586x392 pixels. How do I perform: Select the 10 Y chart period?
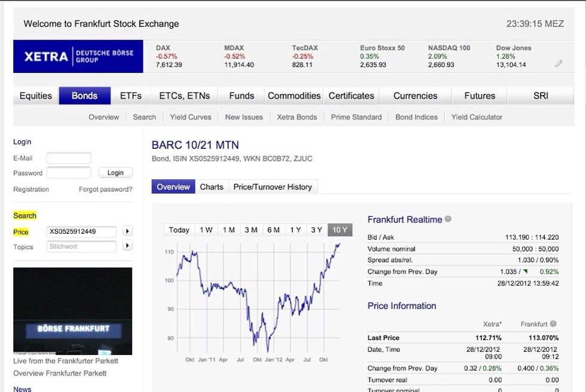[340, 229]
